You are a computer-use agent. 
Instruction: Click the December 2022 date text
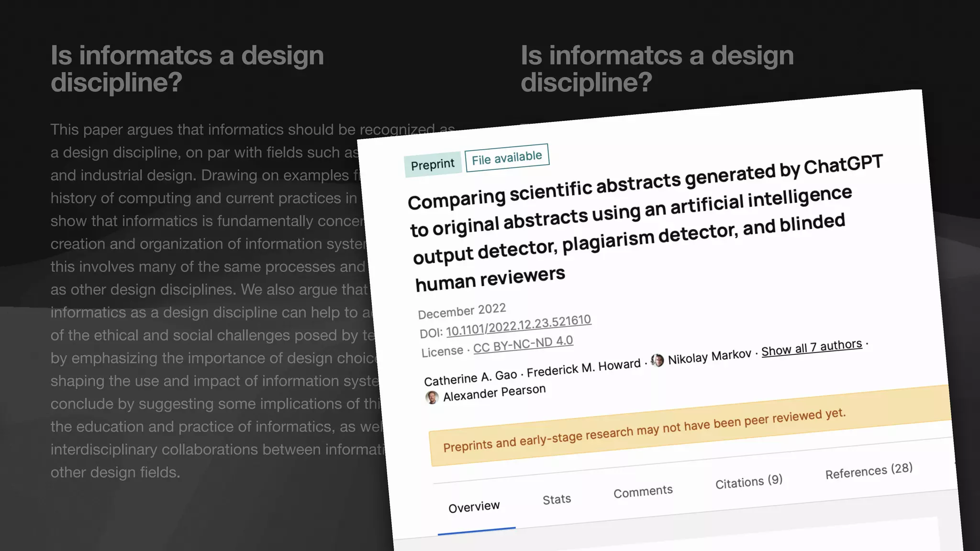pos(462,311)
